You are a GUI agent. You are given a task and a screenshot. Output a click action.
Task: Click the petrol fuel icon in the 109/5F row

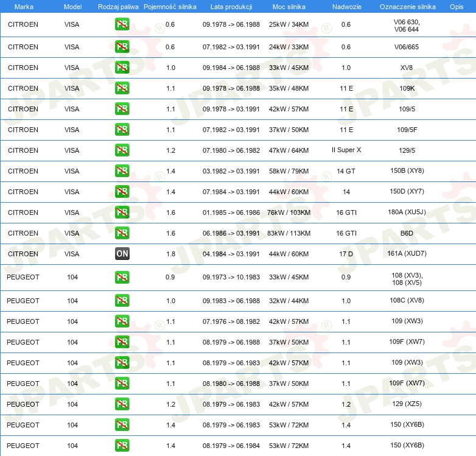click(x=122, y=129)
